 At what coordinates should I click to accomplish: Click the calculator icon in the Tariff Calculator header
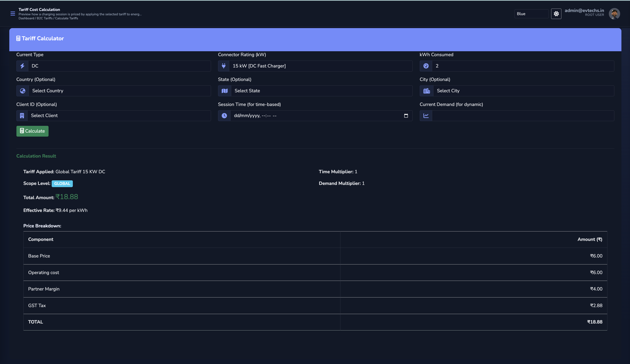[18, 38]
